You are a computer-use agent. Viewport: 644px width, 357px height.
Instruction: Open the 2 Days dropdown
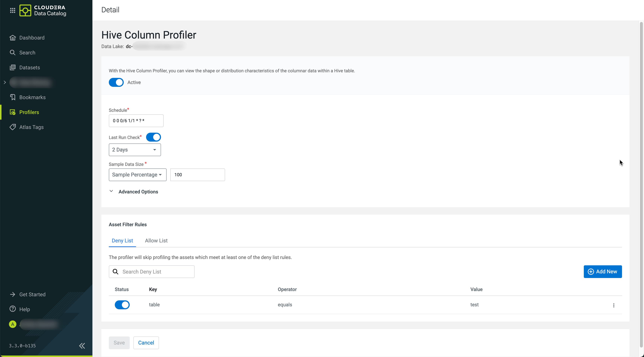click(x=135, y=150)
